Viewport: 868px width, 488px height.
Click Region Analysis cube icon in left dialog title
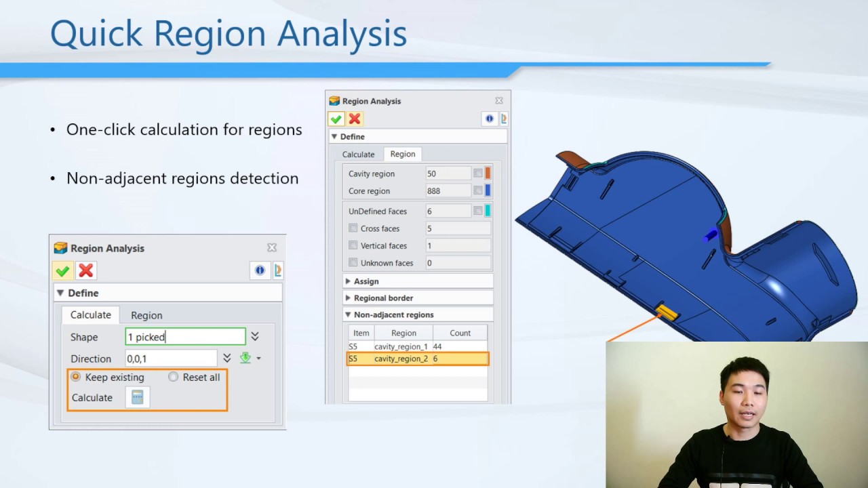tap(61, 248)
